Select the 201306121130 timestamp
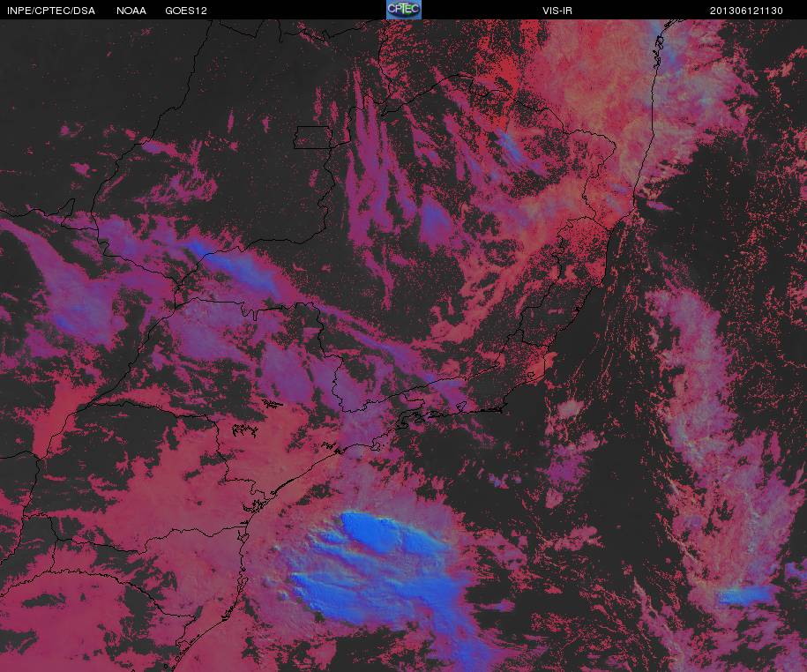This screenshot has height=672, width=807. 746,11
